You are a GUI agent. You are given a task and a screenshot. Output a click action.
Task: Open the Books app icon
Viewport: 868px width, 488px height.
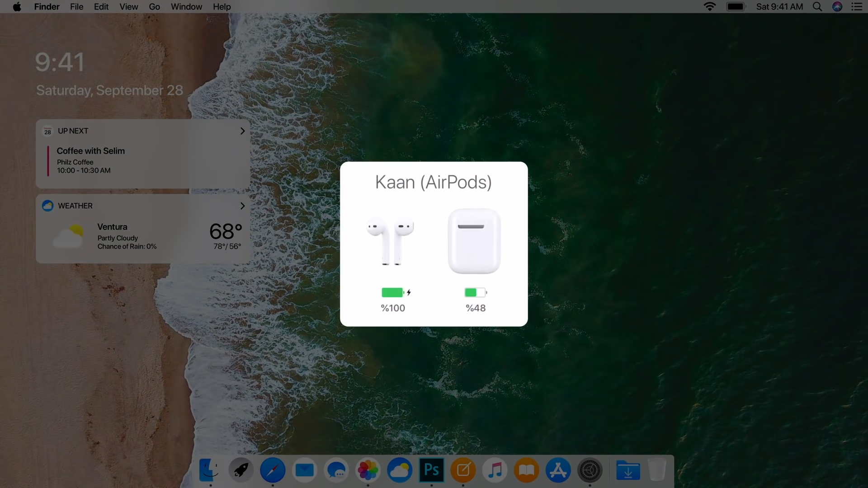click(527, 470)
